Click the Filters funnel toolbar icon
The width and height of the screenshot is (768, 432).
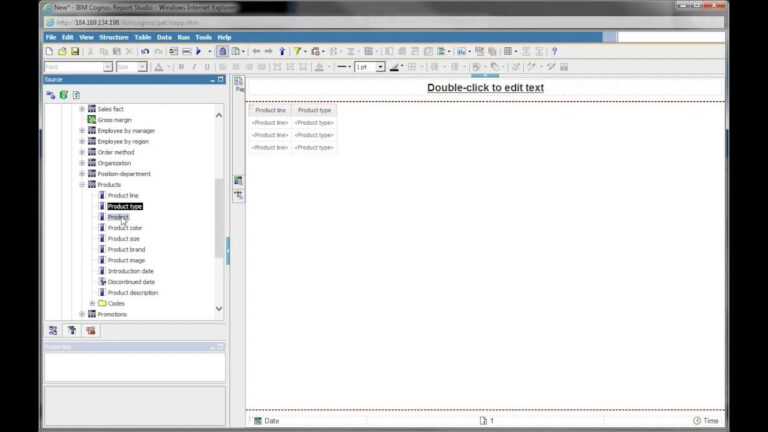(297, 51)
